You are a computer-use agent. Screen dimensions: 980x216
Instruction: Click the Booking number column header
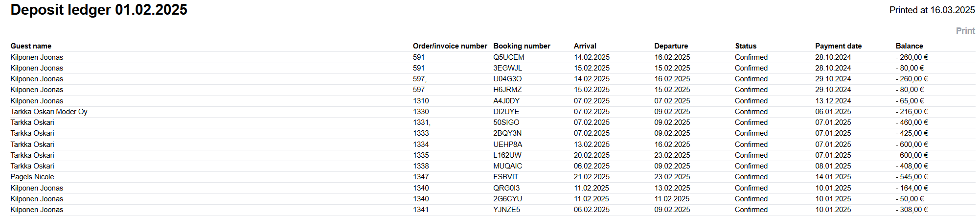tap(522, 46)
